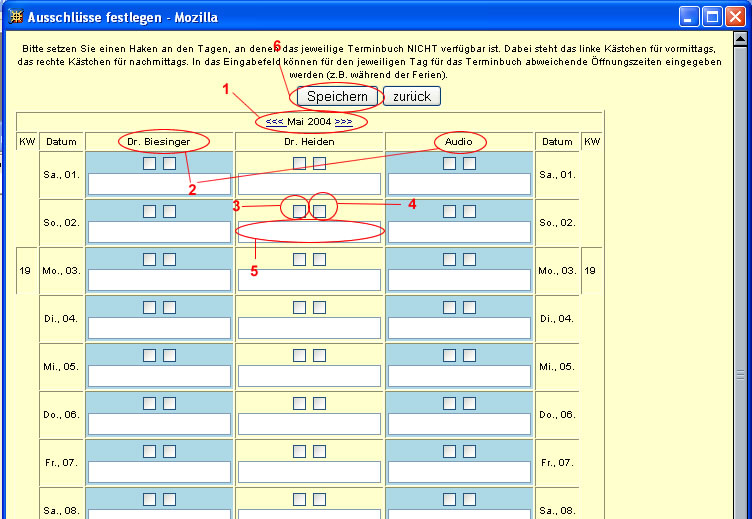Check Audio morning box for Fr., 07.
The height and width of the screenshot is (519, 752).
pos(449,451)
